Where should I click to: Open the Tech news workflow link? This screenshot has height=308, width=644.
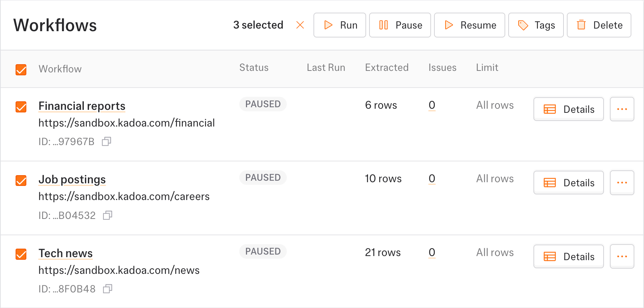click(66, 253)
